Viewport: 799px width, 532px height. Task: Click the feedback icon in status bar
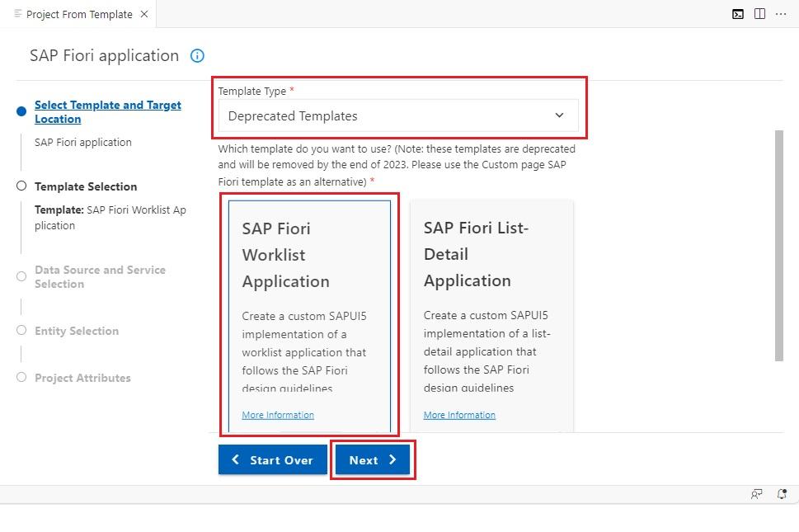(757, 494)
